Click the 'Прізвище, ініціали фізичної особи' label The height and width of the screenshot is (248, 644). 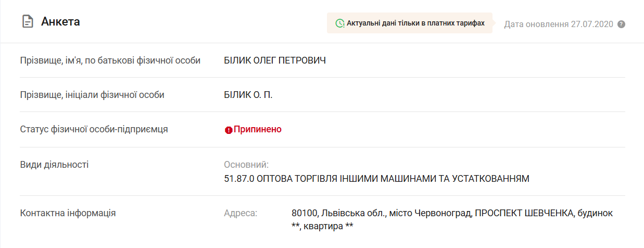92,95
